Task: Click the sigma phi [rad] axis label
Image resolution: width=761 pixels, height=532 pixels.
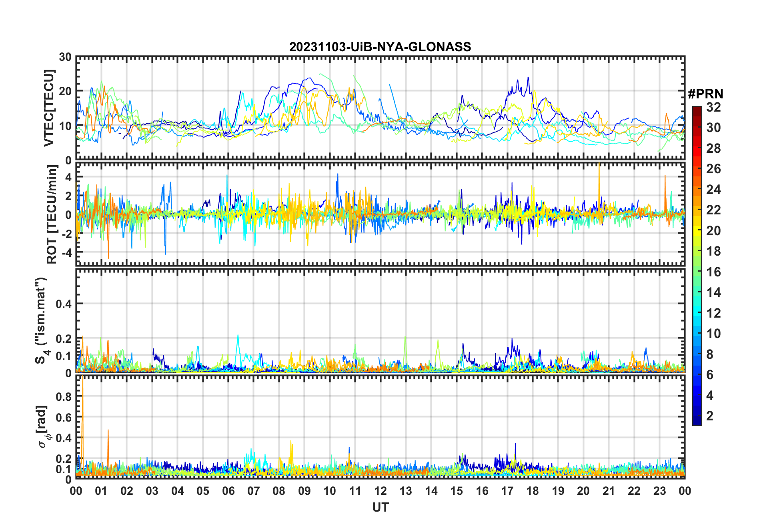Action: pyautogui.click(x=43, y=426)
